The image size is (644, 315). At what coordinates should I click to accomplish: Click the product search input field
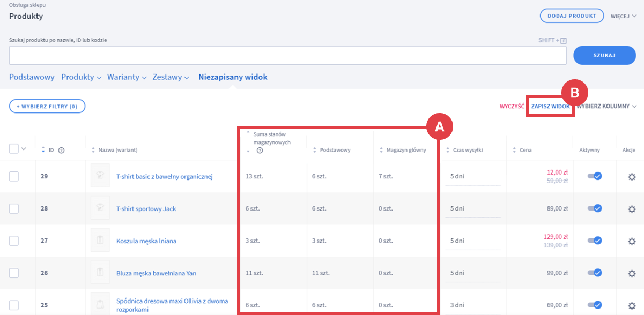[x=287, y=55]
